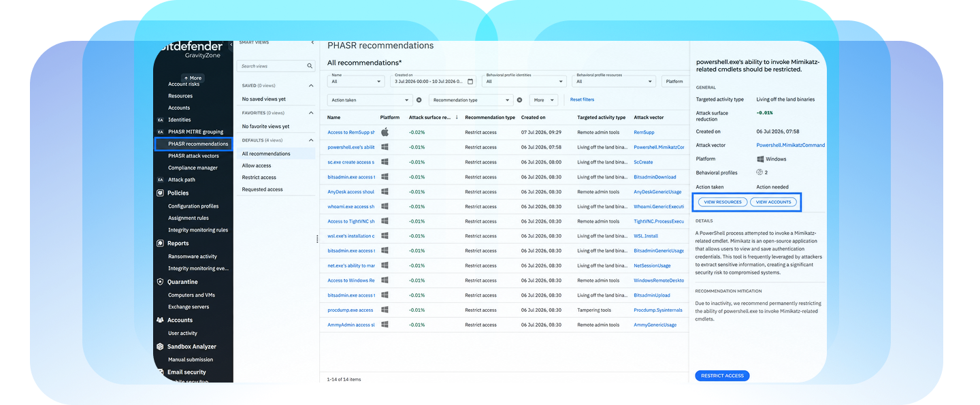The width and height of the screenshot is (980, 405).
Task: Open the Action taken dropdown
Action: (370, 100)
